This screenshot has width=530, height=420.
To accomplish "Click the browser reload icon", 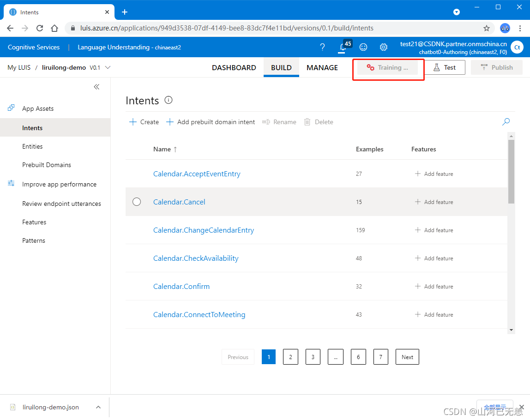I will click(40, 28).
